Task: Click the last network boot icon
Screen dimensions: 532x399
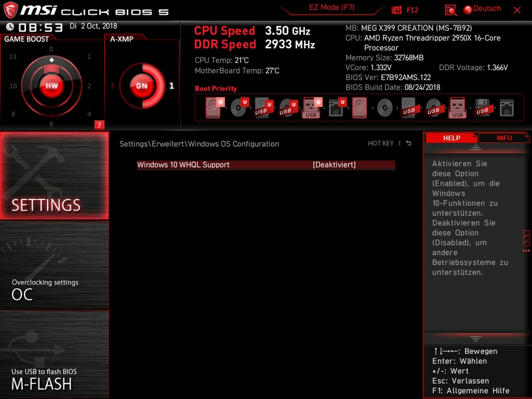Action: click(506, 108)
